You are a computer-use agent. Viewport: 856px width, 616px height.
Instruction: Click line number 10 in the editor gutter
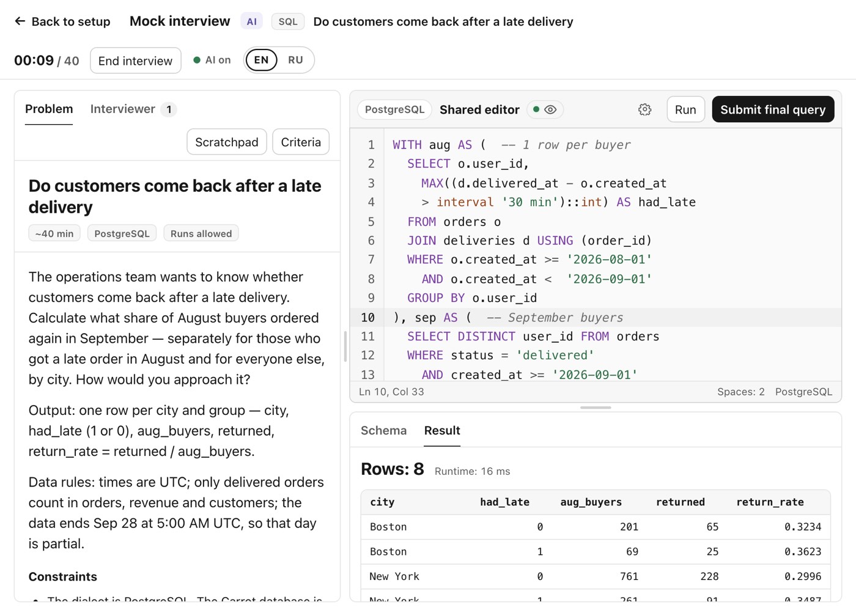tap(367, 317)
